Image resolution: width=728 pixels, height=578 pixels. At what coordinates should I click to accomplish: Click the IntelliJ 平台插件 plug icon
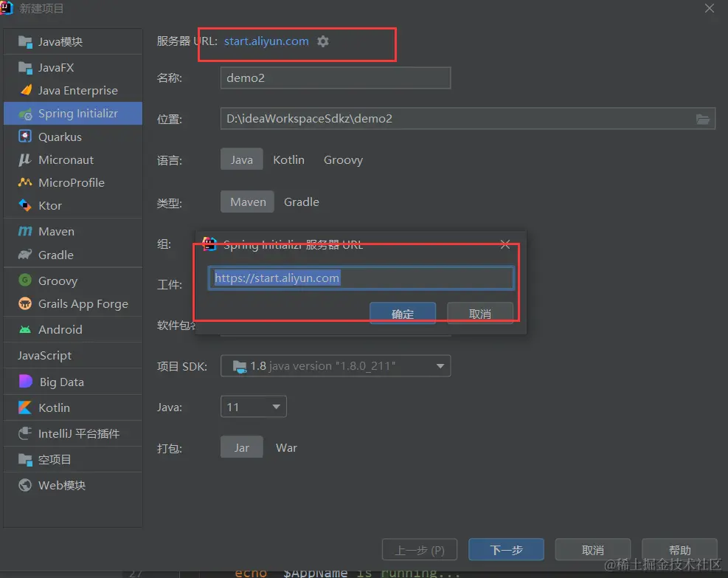pos(25,433)
